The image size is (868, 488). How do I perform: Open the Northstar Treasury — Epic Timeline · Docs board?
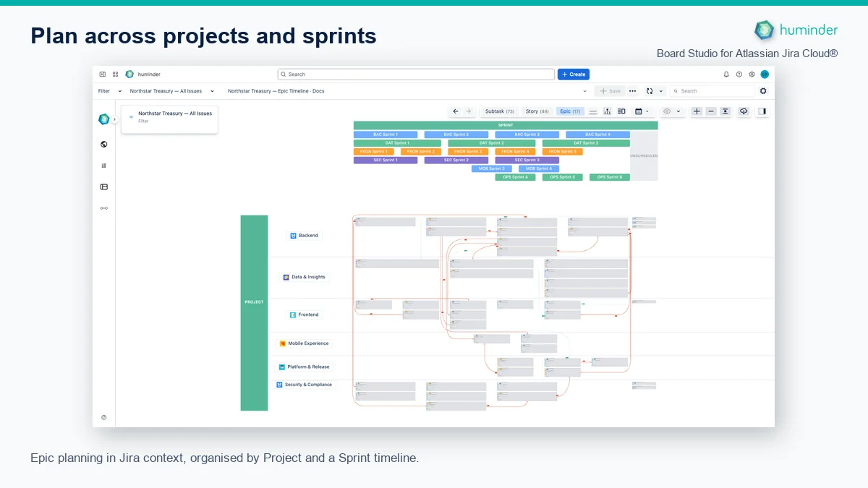(x=276, y=91)
